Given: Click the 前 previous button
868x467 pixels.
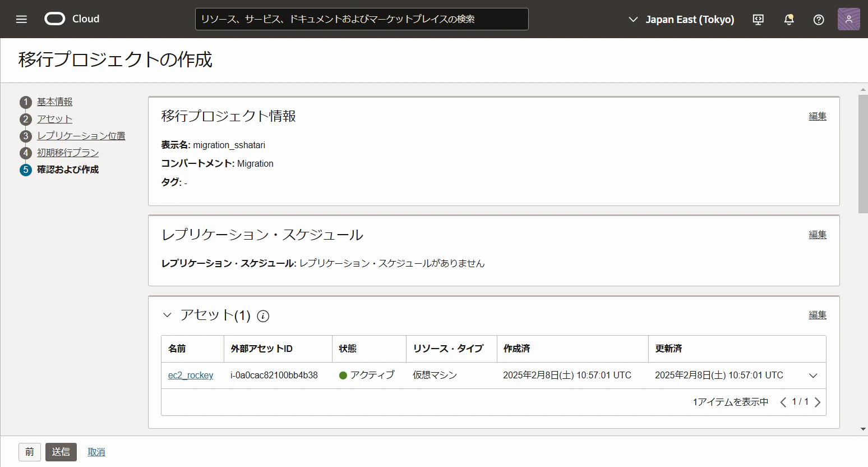Looking at the screenshot, I should (x=30, y=452).
